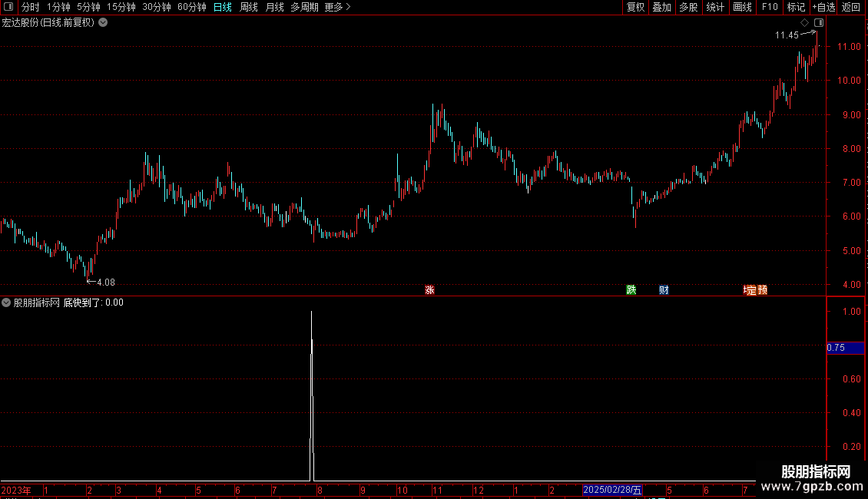Click the 2025/02/28/五 date label

612,490
